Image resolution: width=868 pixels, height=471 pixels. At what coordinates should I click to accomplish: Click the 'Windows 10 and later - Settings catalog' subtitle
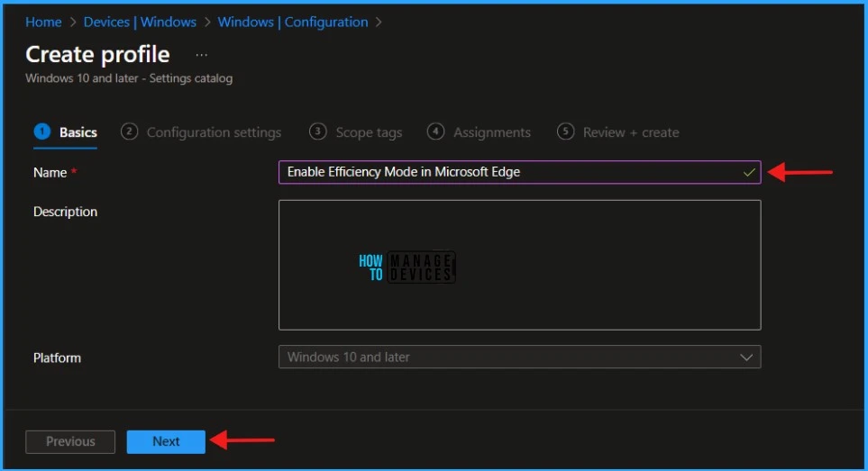point(129,78)
